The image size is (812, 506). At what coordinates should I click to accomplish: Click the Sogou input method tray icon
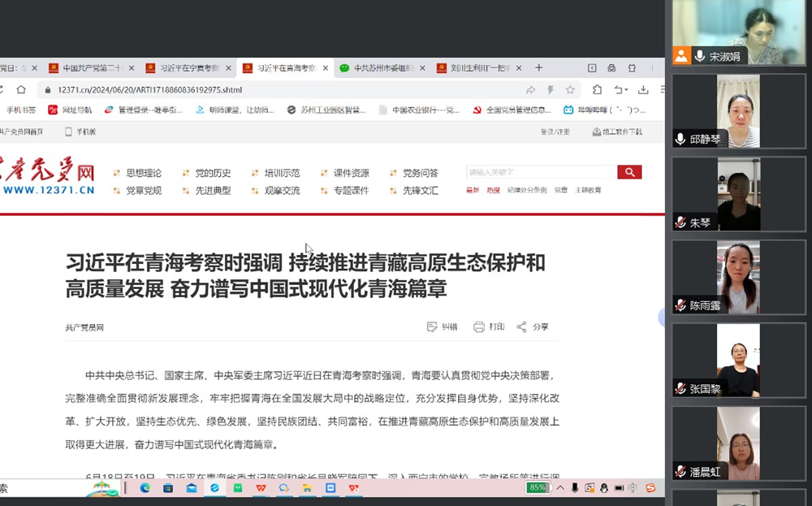pyautogui.click(x=651, y=488)
